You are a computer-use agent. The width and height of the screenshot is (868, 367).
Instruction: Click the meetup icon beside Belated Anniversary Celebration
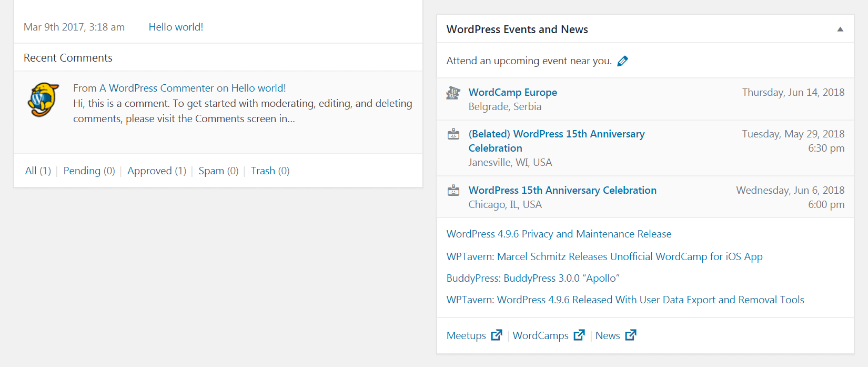(x=453, y=134)
